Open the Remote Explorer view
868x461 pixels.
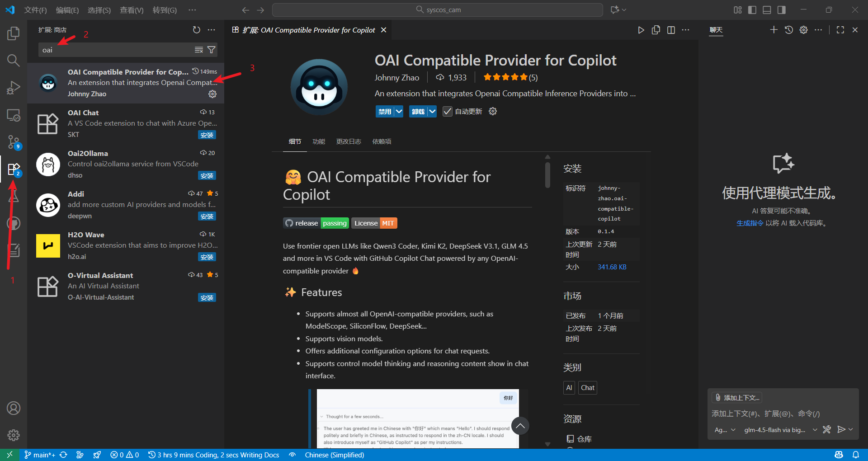[x=14, y=115]
